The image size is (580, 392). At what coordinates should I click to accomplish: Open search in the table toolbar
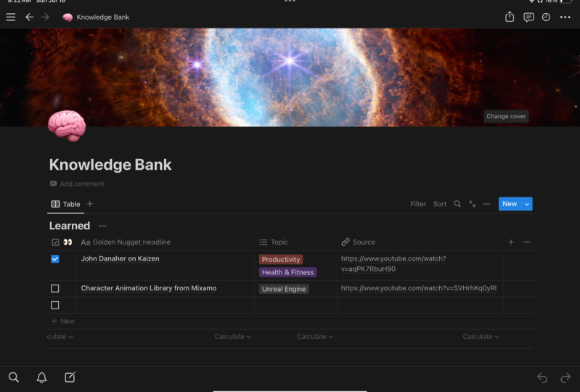(x=457, y=204)
